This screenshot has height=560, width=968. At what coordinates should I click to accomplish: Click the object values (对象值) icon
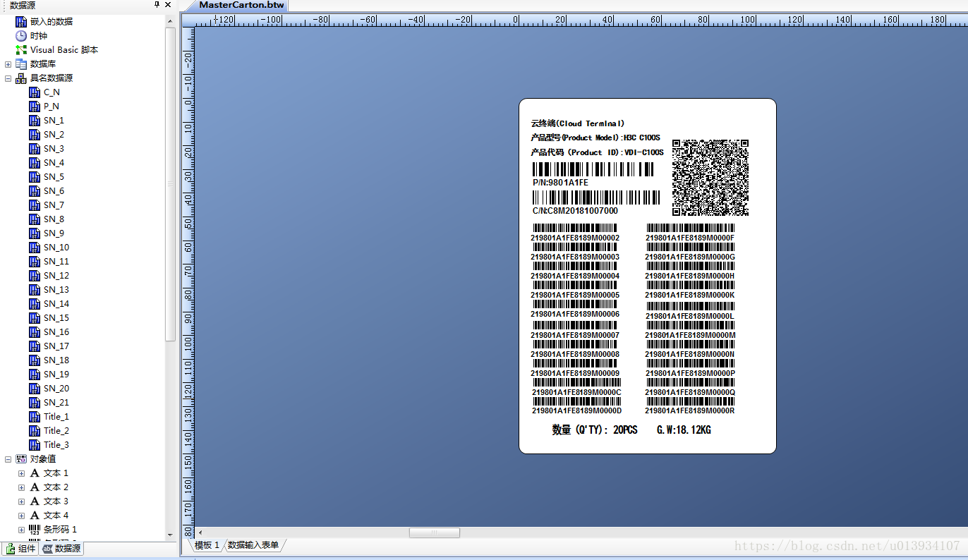point(21,459)
